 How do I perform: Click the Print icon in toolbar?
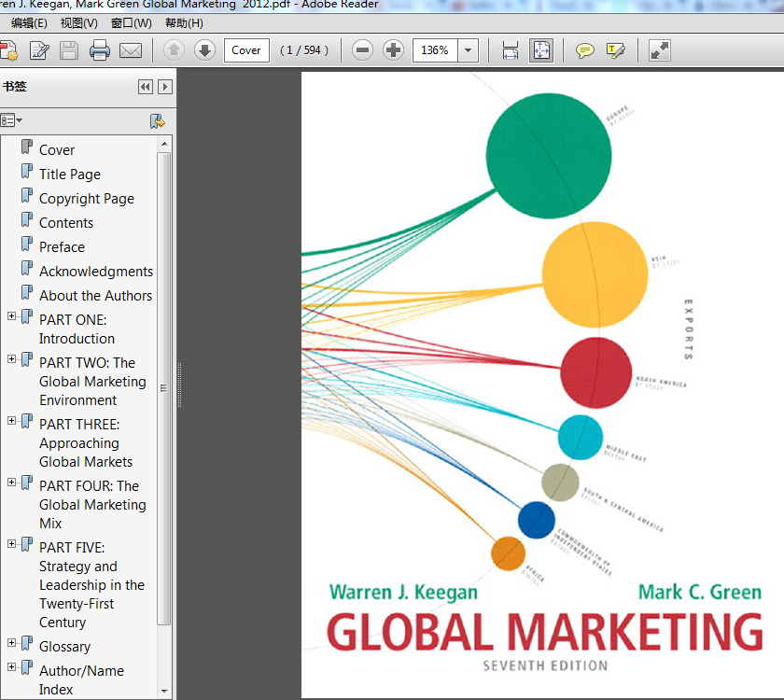point(100,50)
